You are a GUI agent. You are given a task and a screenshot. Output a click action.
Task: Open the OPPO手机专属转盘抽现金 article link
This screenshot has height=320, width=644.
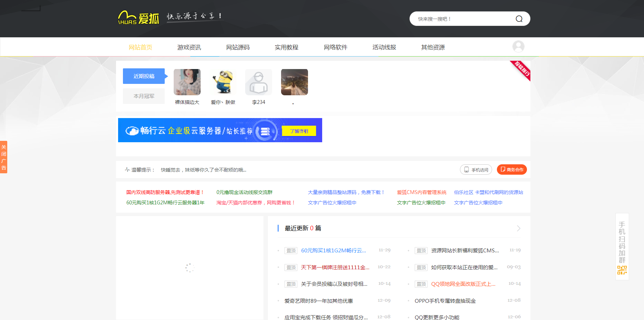coord(445,301)
